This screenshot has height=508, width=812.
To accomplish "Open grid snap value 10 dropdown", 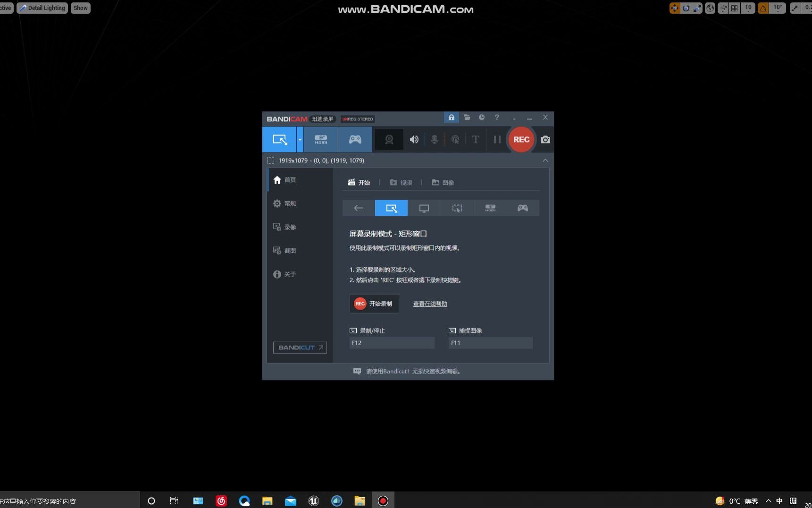I will tap(748, 8).
